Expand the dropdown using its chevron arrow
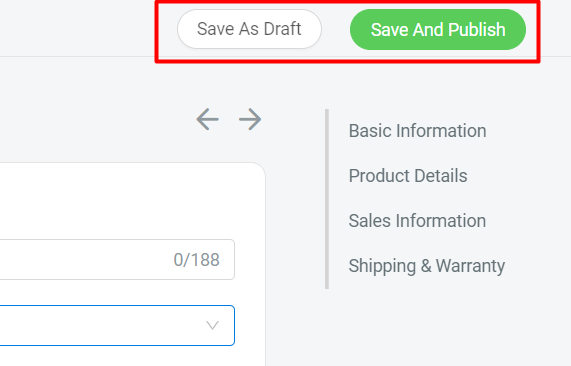Image resolution: width=571 pixels, height=366 pixels. tap(212, 325)
